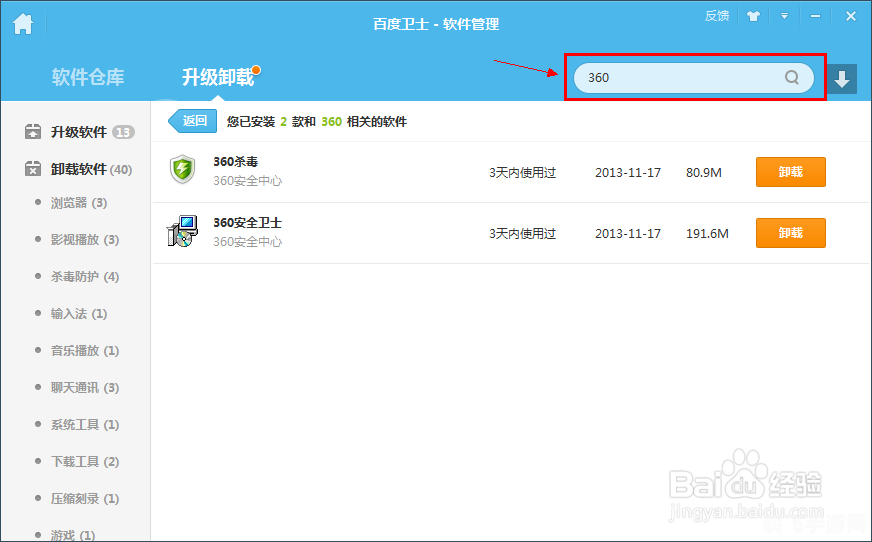Click 360安全中心 publisher under 360安全卫士
The width and height of the screenshot is (872, 542).
(x=247, y=242)
